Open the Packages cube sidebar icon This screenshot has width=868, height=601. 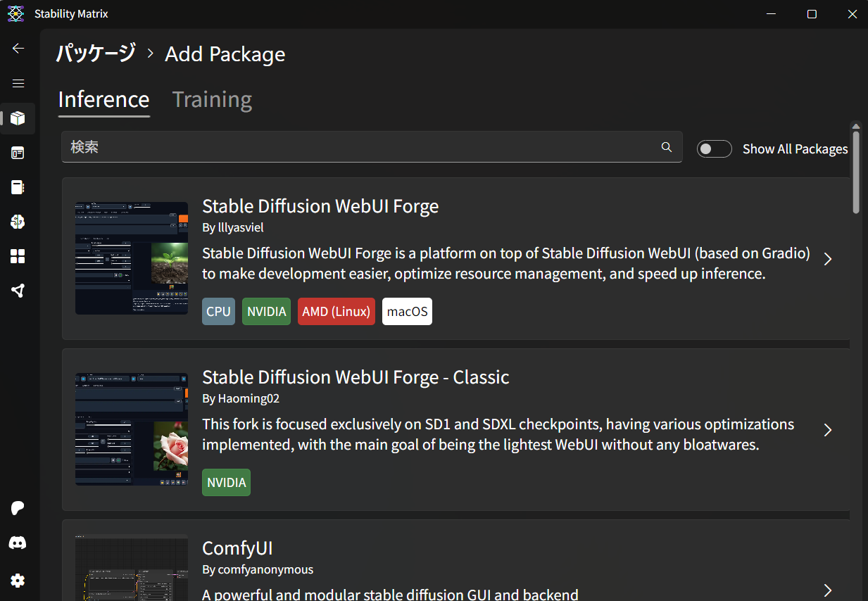(18, 118)
